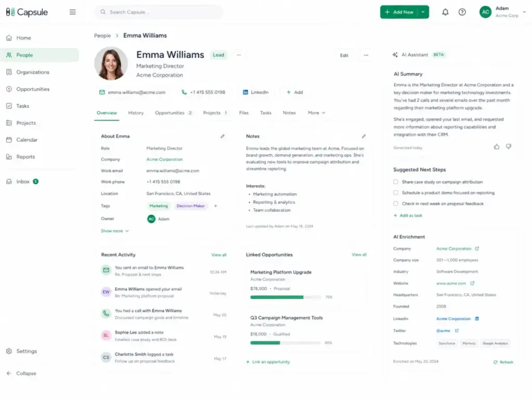The width and height of the screenshot is (532, 399).
Task: Add a tag with plus icon
Action: coord(216,206)
